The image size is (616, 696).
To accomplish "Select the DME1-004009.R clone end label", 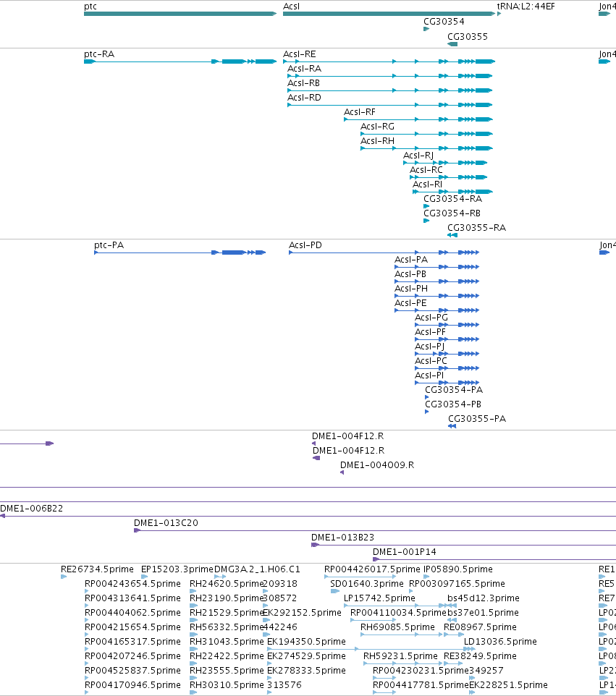I will (377, 464).
